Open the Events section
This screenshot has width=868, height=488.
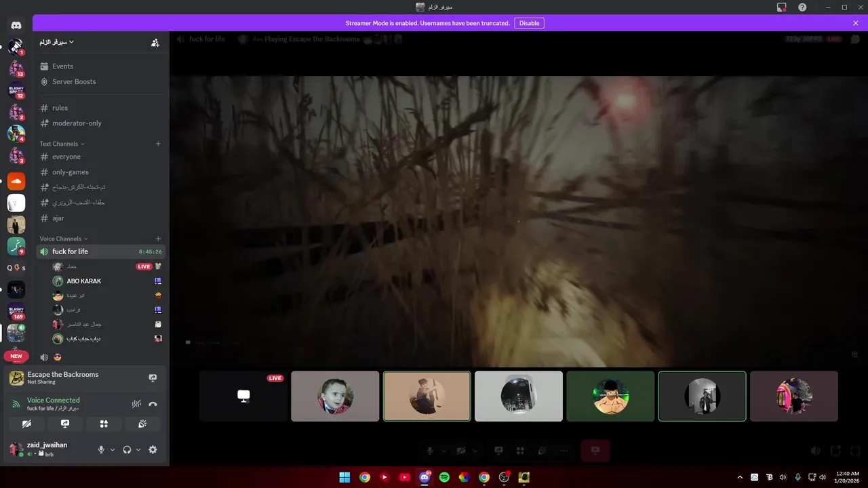click(x=100, y=66)
